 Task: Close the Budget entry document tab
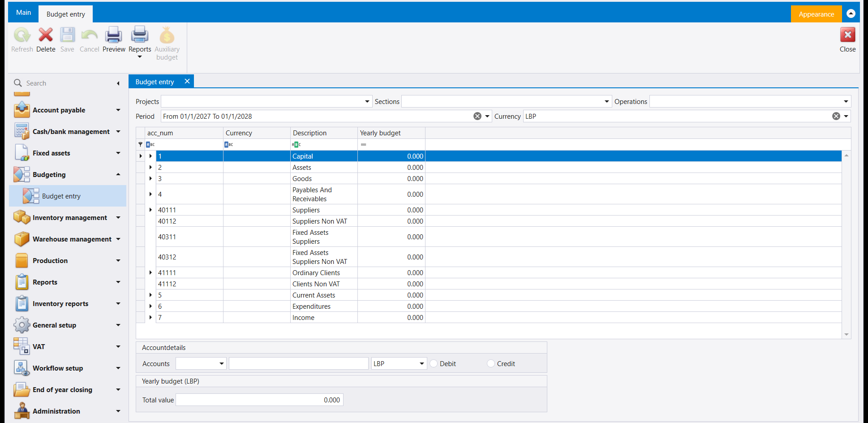coord(187,81)
